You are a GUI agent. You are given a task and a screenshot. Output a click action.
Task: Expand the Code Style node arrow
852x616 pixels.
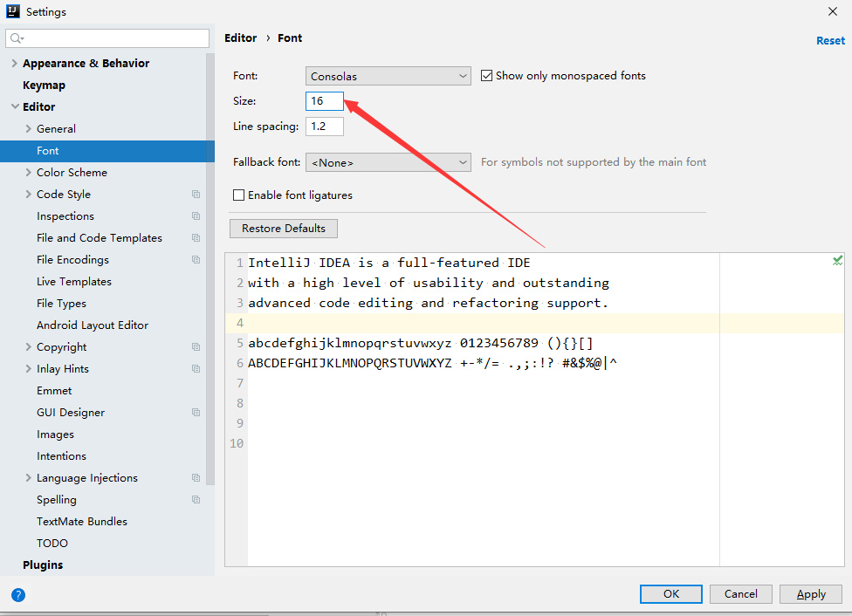pos(28,194)
